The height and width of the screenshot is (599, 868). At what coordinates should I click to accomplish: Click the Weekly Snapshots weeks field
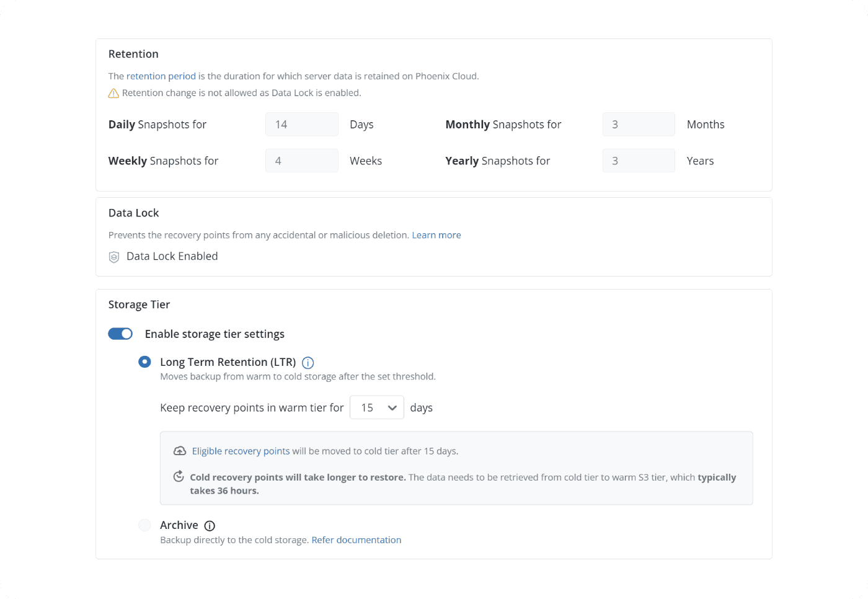click(301, 161)
